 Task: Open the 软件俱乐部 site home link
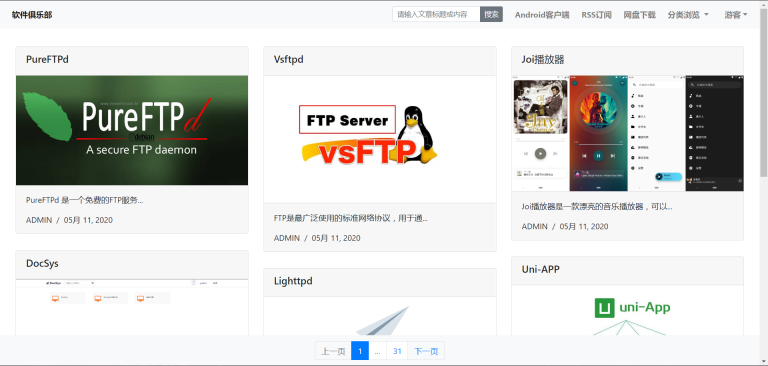[32, 15]
